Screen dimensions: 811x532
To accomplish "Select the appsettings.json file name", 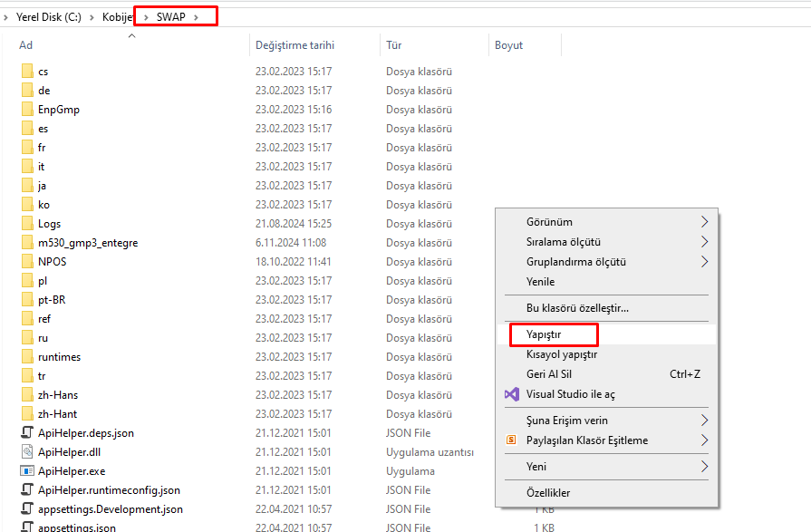I will [x=76, y=527].
